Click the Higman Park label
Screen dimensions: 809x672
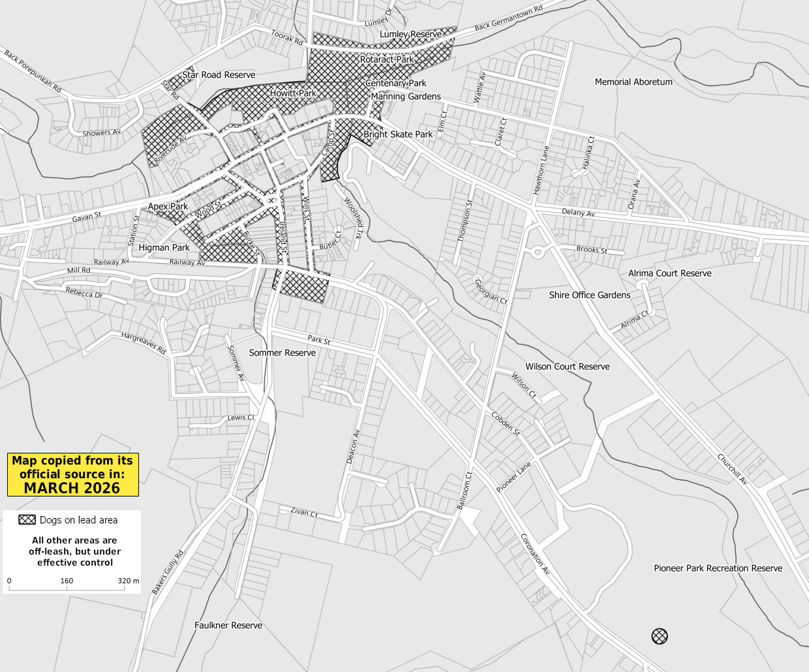164,248
